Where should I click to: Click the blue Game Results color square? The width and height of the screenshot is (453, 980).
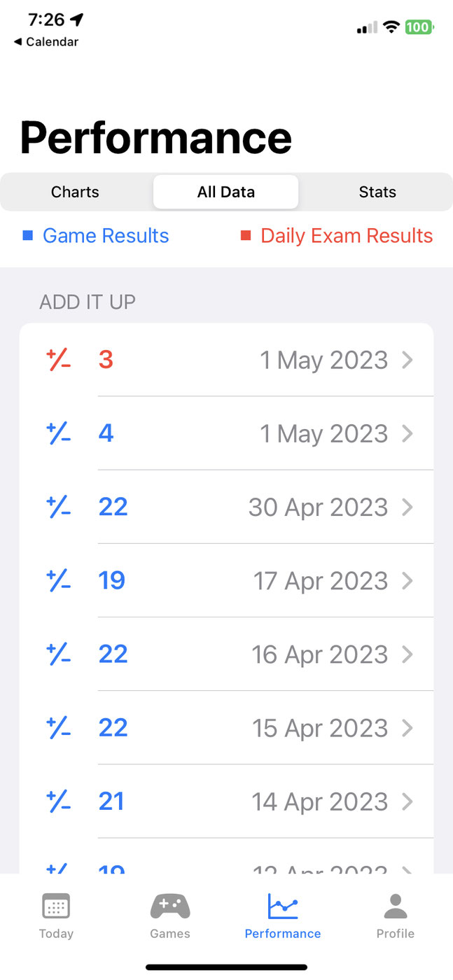tap(27, 236)
